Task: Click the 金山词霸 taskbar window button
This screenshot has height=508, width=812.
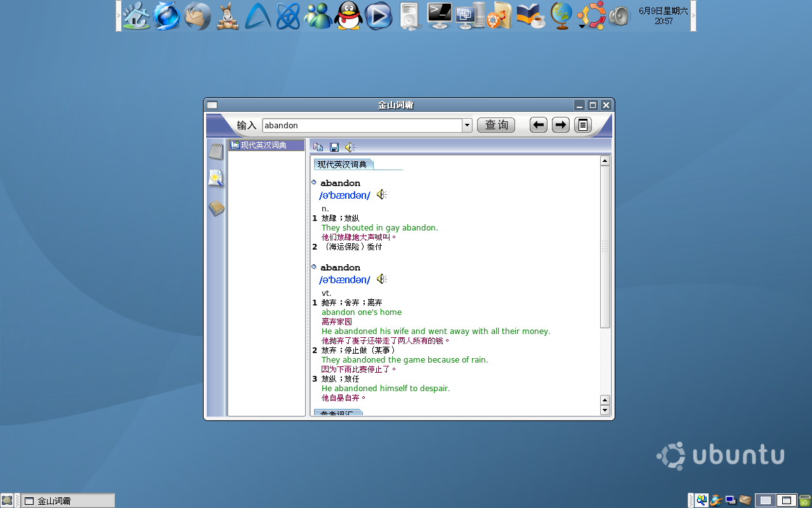Action: point(68,500)
